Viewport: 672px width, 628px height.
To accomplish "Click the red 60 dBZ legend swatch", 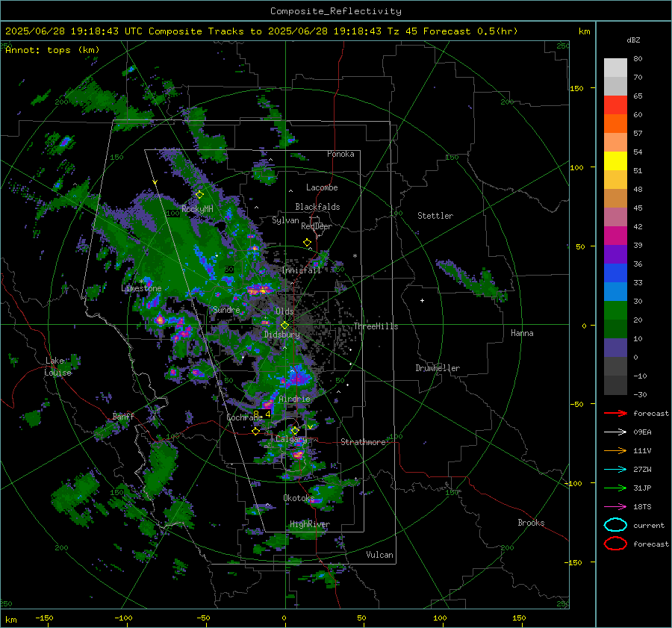I will click(x=615, y=105).
